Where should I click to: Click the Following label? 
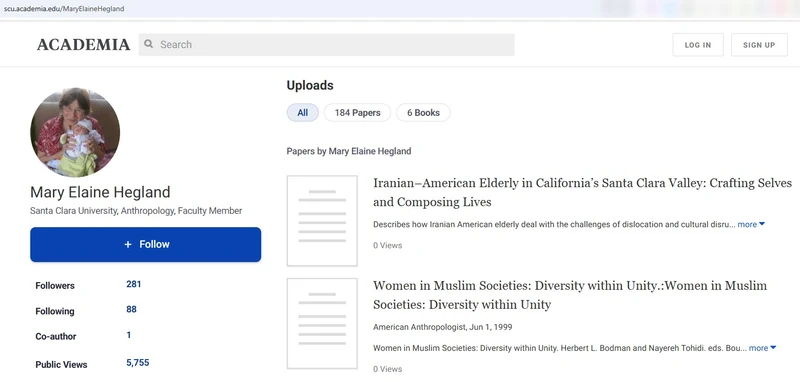[x=55, y=311]
